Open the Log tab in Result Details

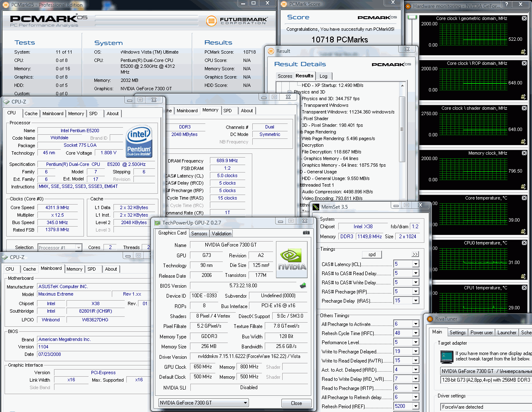[323, 76]
